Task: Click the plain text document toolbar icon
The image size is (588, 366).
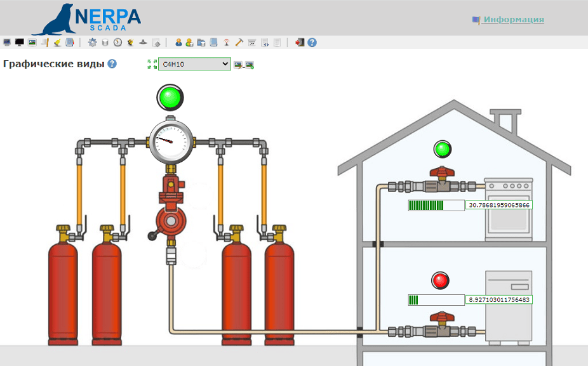Action: click(277, 42)
